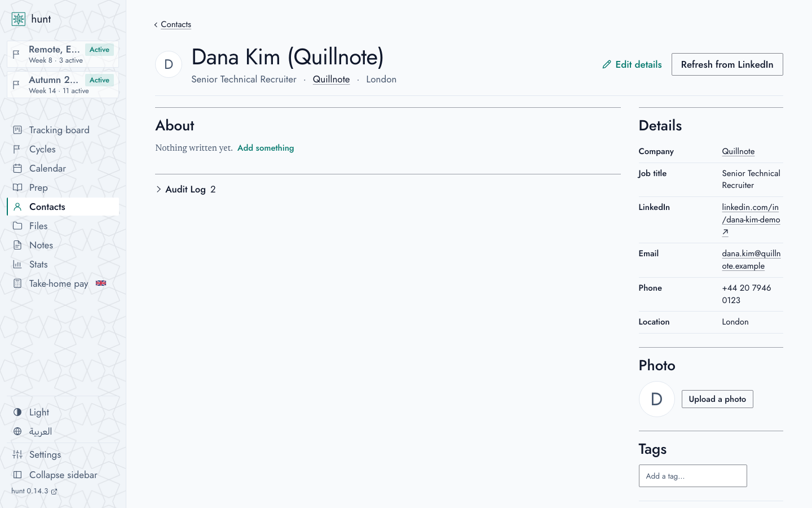Click Collapse sidebar label

63,475
